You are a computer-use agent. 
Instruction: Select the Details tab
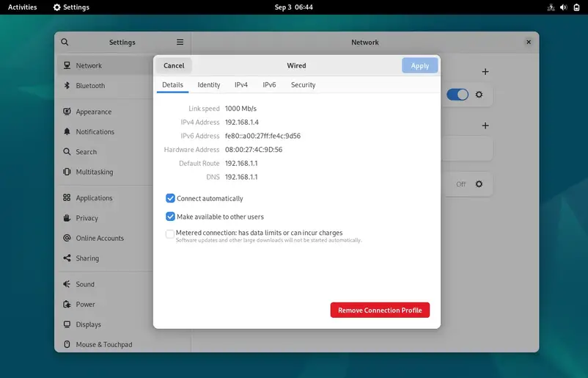(172, 85)
